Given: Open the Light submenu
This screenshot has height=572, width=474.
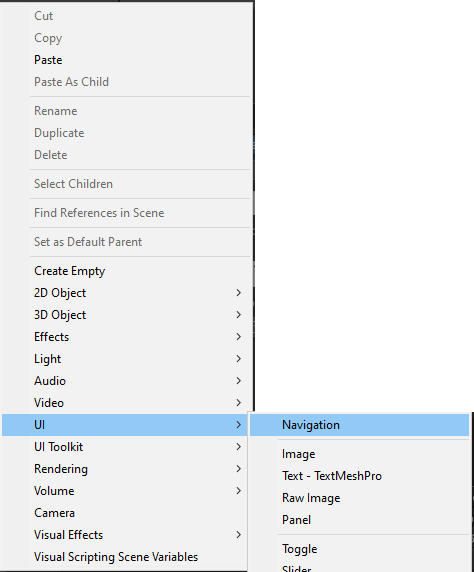Looking at the screenshot, I should pyautogui.click(x=126, y=359).
